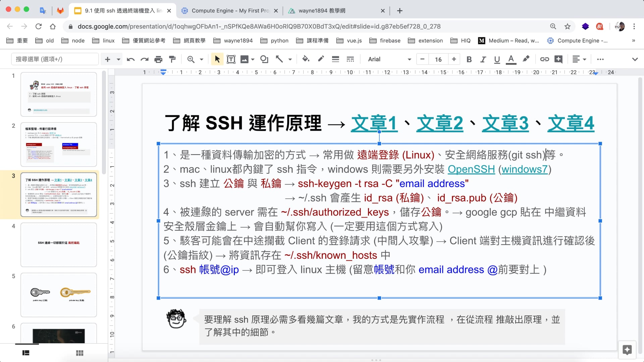Click the insert shape tool icon

264,59
